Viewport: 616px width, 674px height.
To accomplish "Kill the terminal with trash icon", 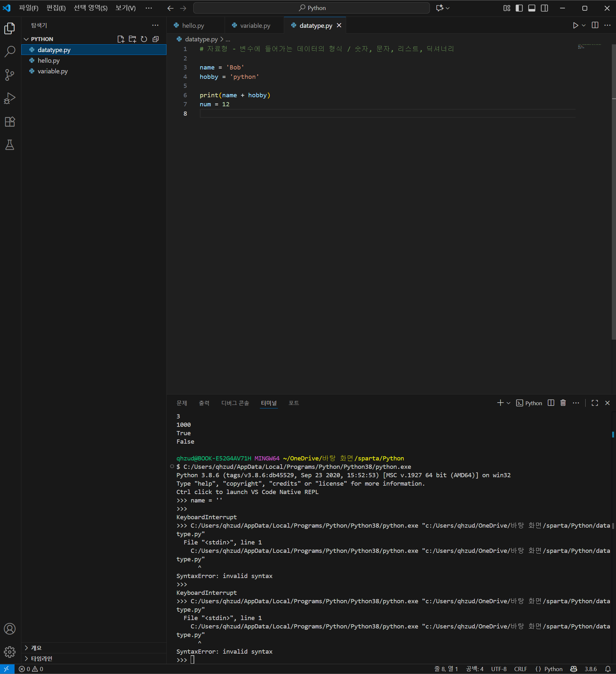I will 563,403.
